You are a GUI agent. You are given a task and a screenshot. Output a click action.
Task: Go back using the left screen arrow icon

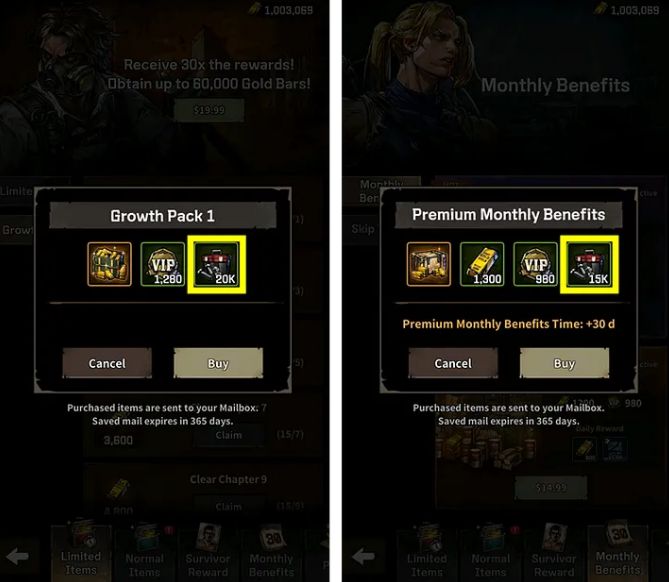(x=17, y=556)
